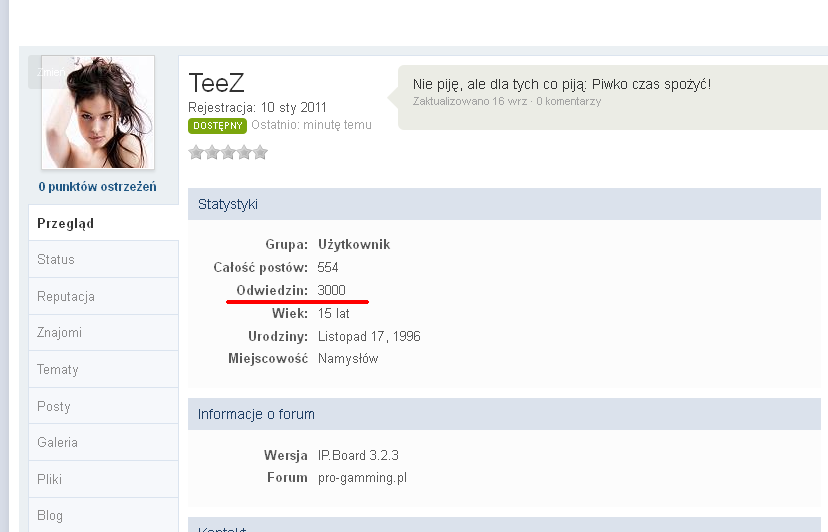Switch to the Status tab
This screenshot has width=828, height=532.
(56, 260)
